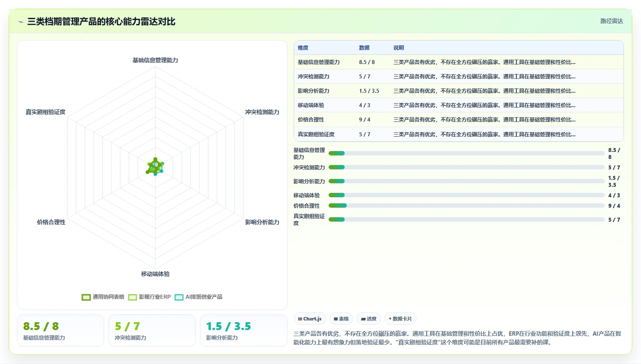This screenshot has height=364, width=641.
Task: Click the 价格合理性 progress bar
Action: 467,206
